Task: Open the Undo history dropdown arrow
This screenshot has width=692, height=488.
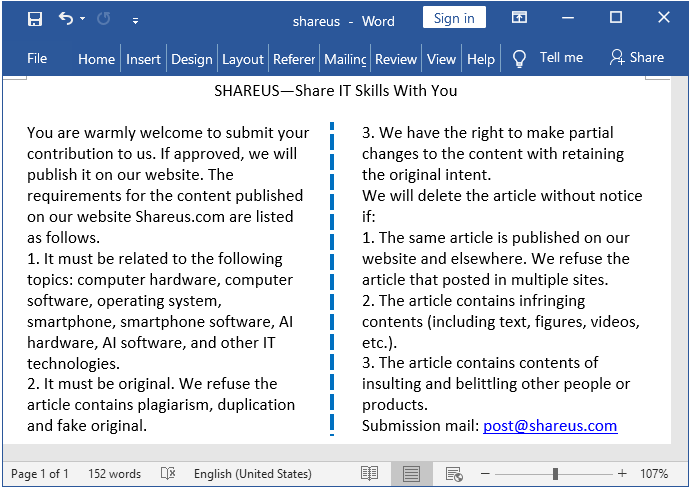Action: point(83,19)
